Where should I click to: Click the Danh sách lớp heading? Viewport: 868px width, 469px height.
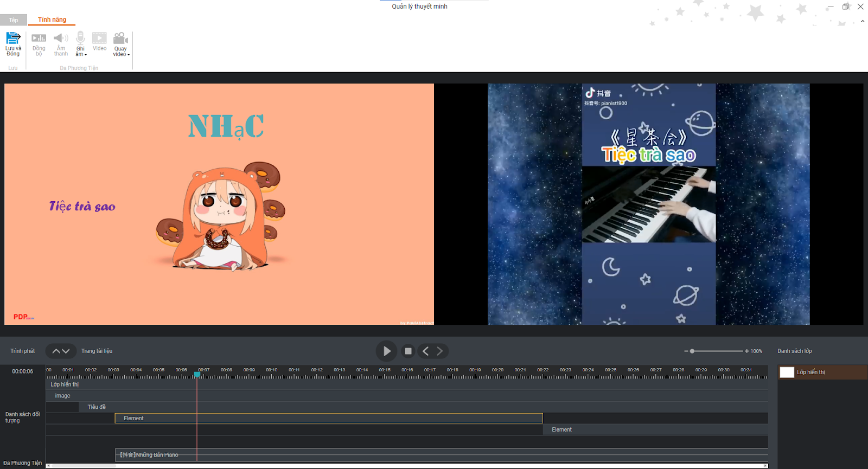795,351
